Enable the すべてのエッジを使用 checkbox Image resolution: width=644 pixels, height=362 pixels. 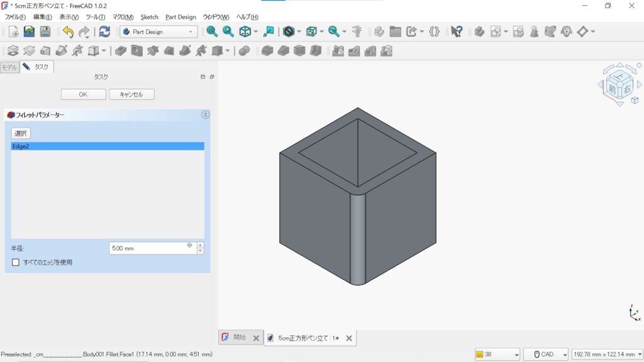pyautogui.click(x=16, y=262)
